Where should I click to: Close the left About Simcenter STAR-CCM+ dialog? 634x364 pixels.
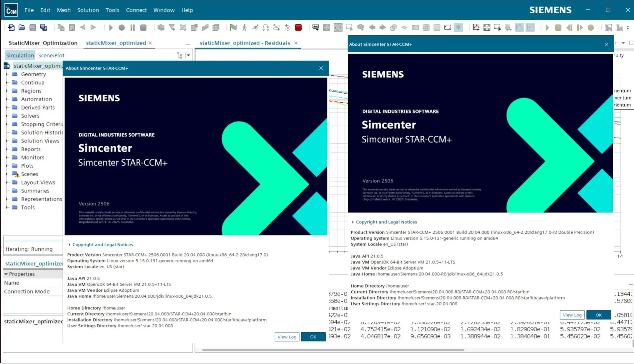[x=321, y=68]
